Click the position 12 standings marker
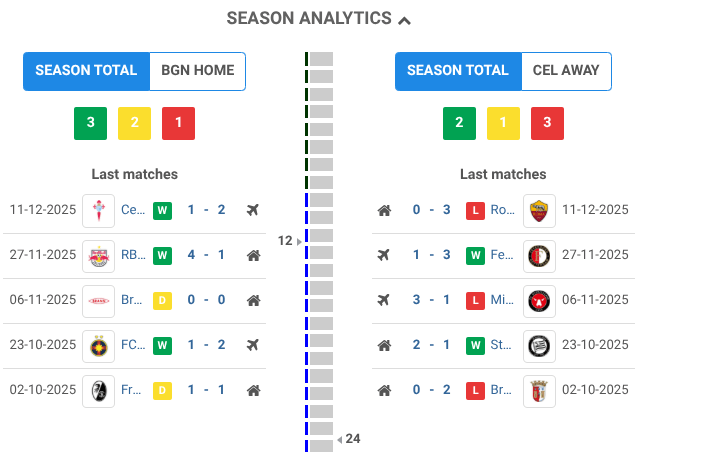705x452 pixels. point(289,241)
